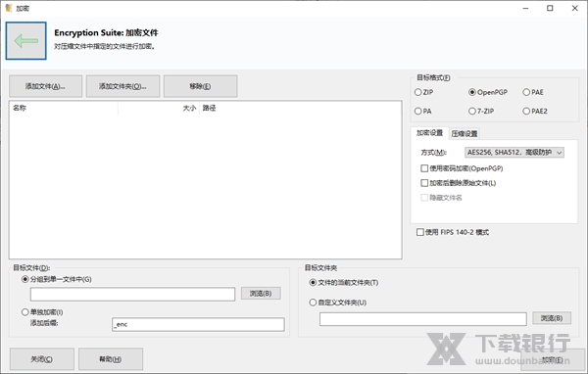Click 添加文件(A)... button
The height and width of the screenshot is (374, 588).
tap(45, 86)
